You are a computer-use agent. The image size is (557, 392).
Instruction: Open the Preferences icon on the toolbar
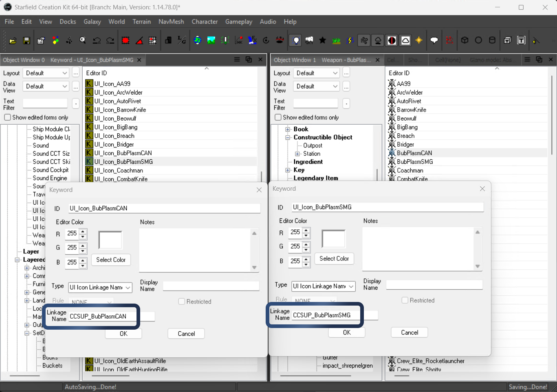click(40, 40)
